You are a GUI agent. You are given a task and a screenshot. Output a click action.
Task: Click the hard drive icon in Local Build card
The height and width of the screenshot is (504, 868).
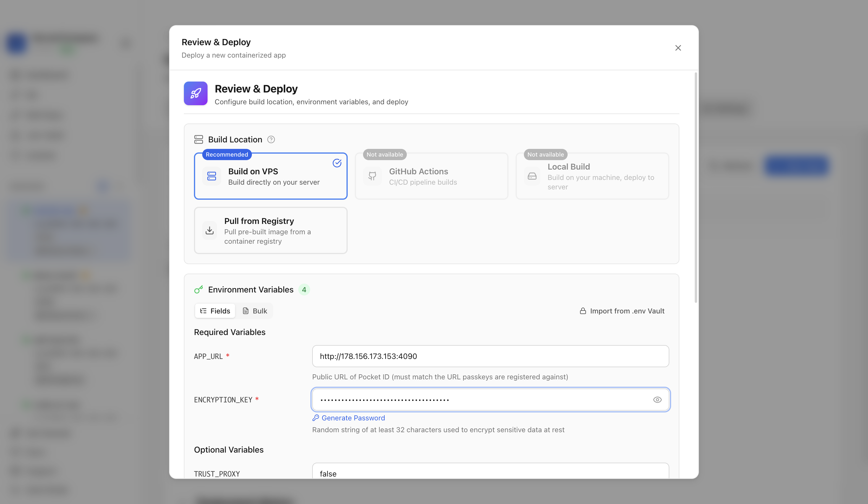(532, 176)
